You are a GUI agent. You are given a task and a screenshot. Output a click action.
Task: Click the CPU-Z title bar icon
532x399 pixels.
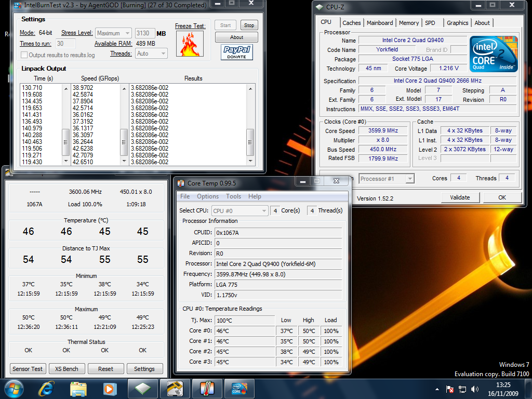(x=320, y=7)
